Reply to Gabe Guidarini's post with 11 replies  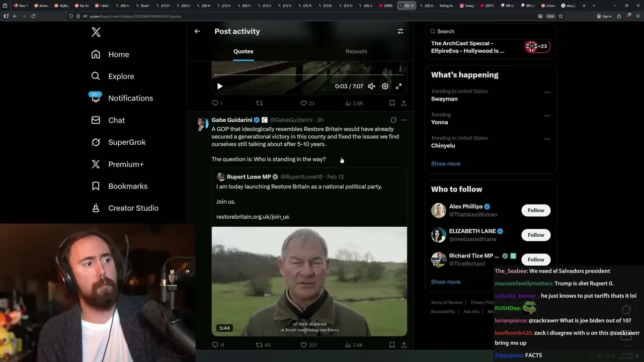coord(218,345)
